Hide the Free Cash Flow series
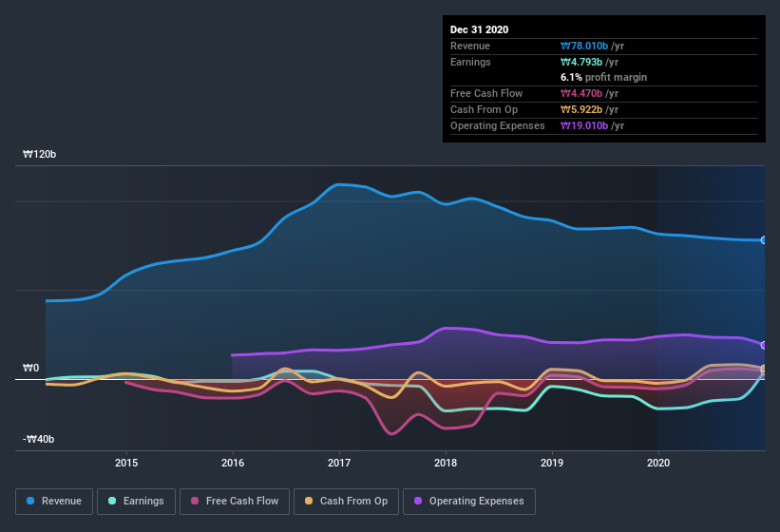 click(x=236, y=501)
